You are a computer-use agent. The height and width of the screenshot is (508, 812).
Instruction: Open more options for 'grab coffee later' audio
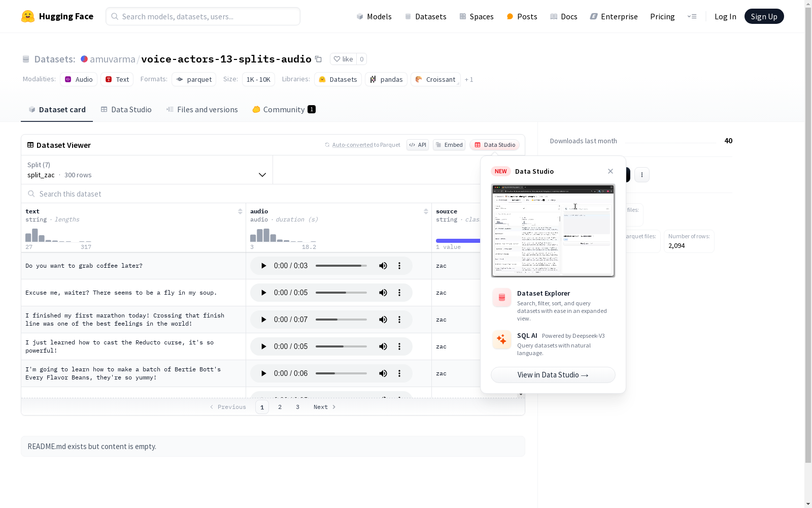pyautogui.click(x=399, y=266)
